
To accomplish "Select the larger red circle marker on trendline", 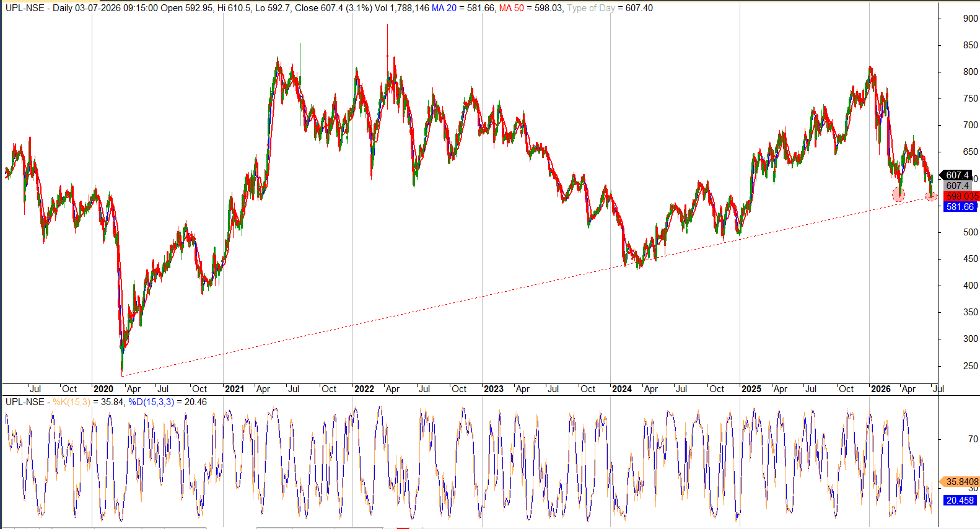I will coord(898,195).
